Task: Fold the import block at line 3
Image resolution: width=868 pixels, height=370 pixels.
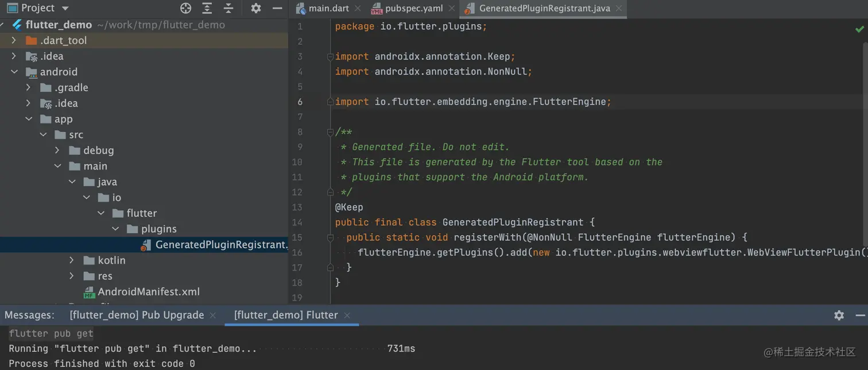Action: pos(330,56)
